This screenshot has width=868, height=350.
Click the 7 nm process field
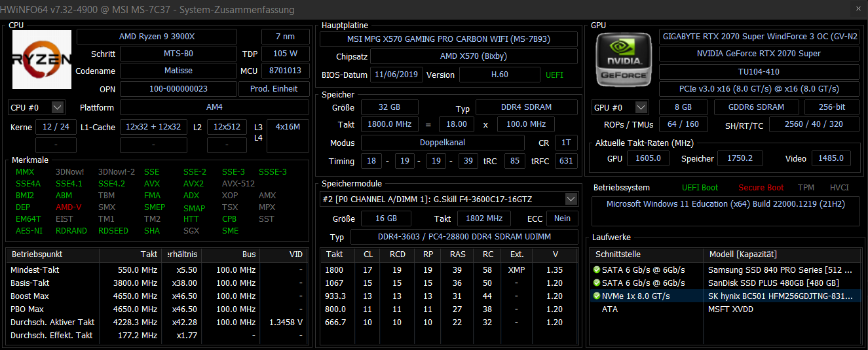tap(285, 36)
